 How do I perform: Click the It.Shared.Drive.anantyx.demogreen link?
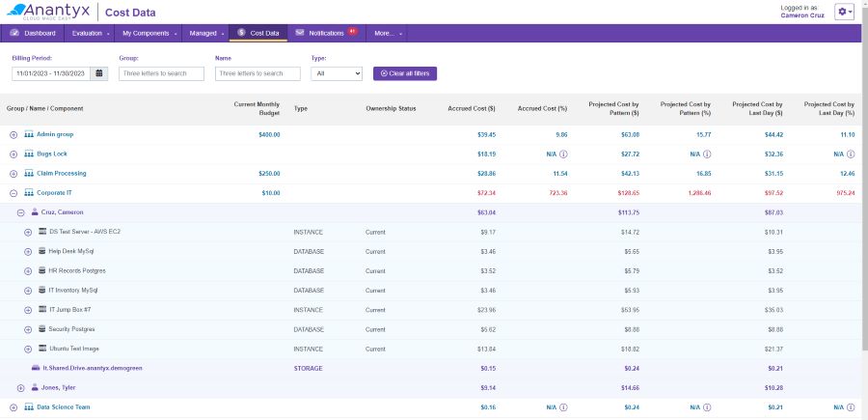tap(93, 368)
